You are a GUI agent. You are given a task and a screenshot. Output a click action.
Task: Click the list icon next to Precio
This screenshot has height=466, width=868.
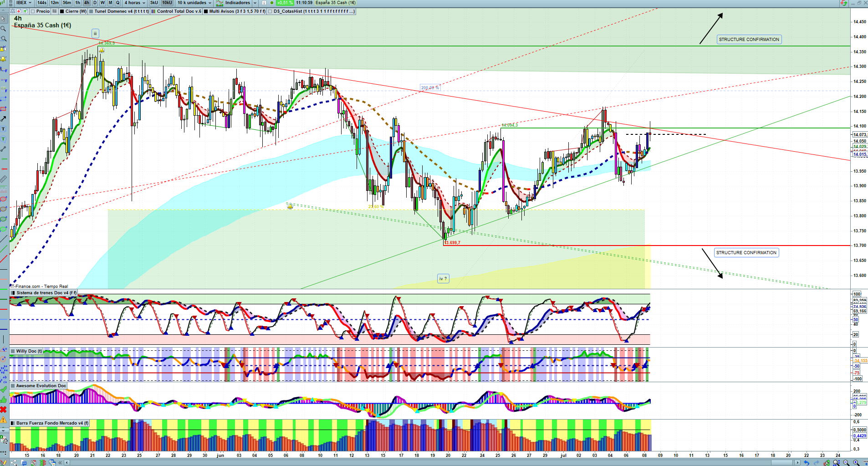pyautogui.click(x=55, y=11)
